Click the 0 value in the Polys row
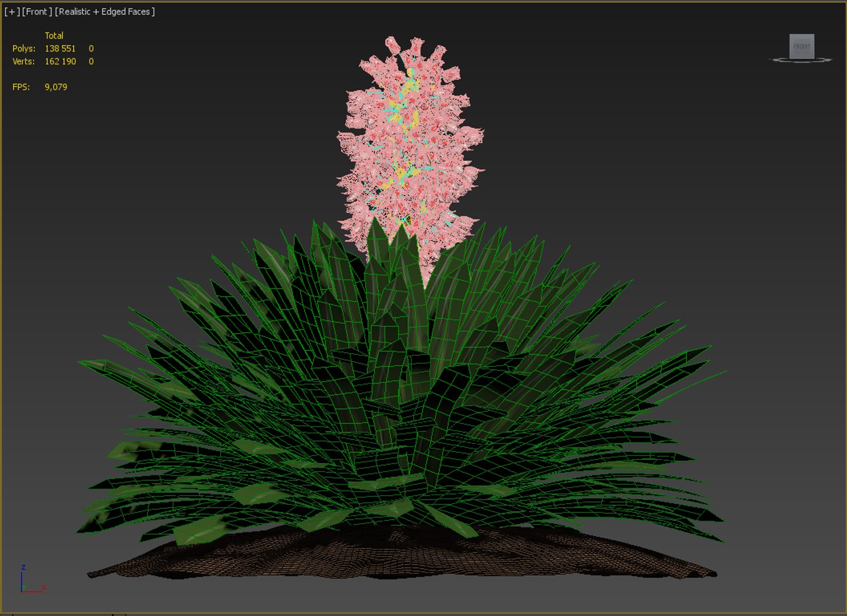Viewport: 847px width, 616px height. [91, 48]
